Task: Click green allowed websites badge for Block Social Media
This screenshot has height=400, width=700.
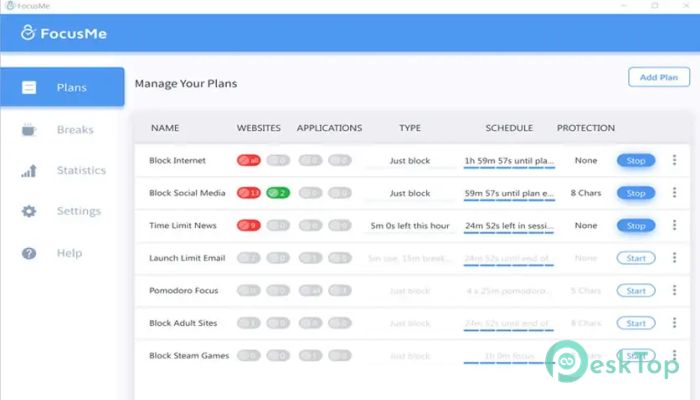Action: (278, 193)
